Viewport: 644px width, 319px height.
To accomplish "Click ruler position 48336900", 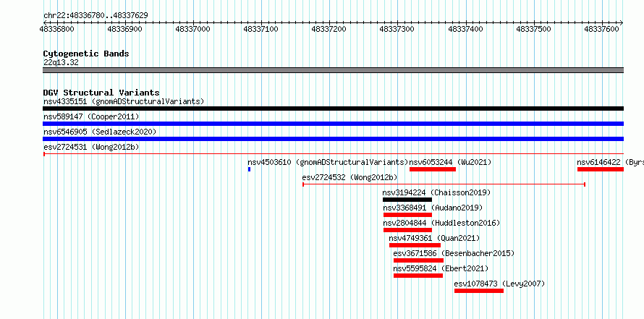I will [x=124, y=29].
